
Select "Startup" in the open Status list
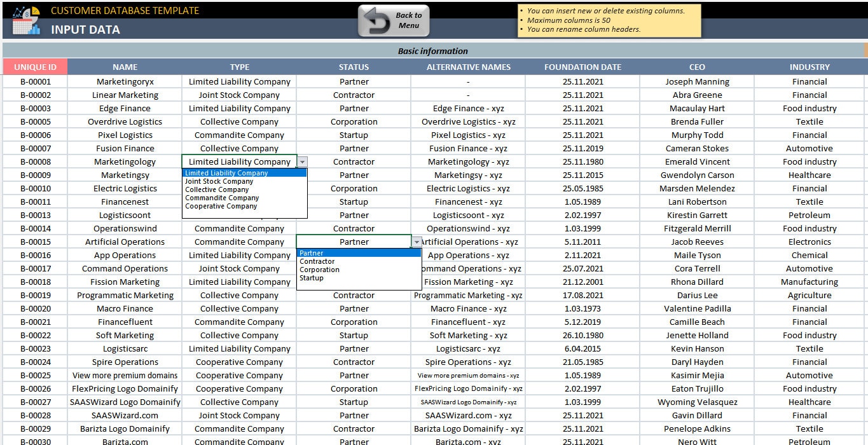tap(312, 278)
